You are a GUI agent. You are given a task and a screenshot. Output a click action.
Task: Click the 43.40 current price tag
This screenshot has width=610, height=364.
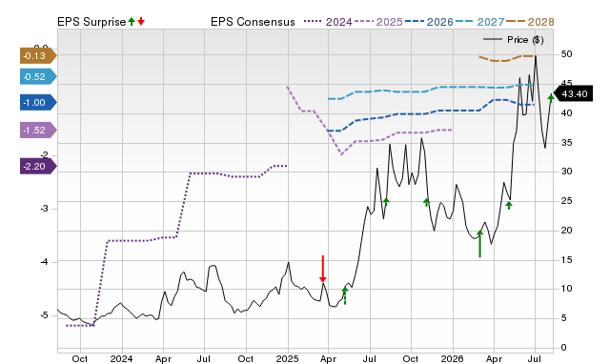tap(572, 93)
